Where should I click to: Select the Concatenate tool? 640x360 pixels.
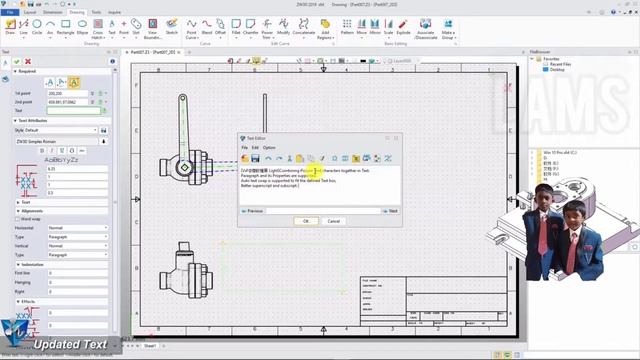304,27
